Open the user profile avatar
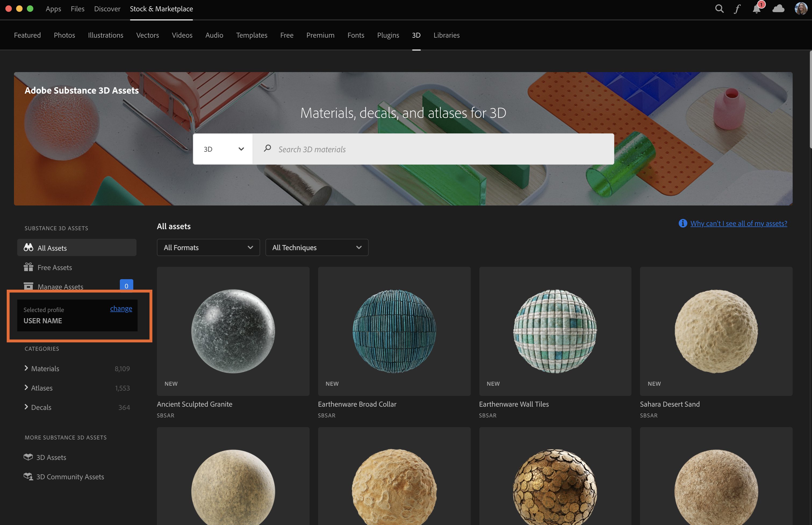The width and height of the screenshot is (812, 525). 800,9
